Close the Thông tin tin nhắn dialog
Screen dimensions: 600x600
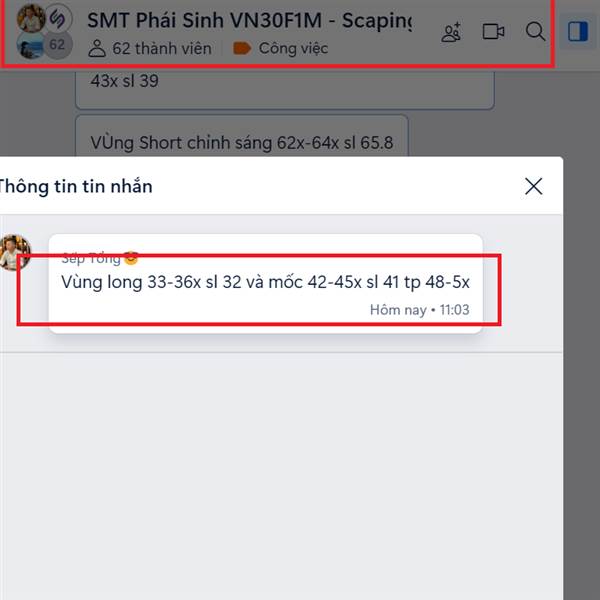(x=533, y=186)
